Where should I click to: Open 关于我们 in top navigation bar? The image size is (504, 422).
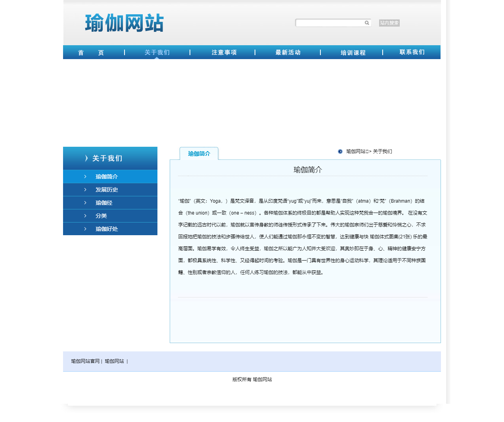pyautogui.click(x=157, y=52)
